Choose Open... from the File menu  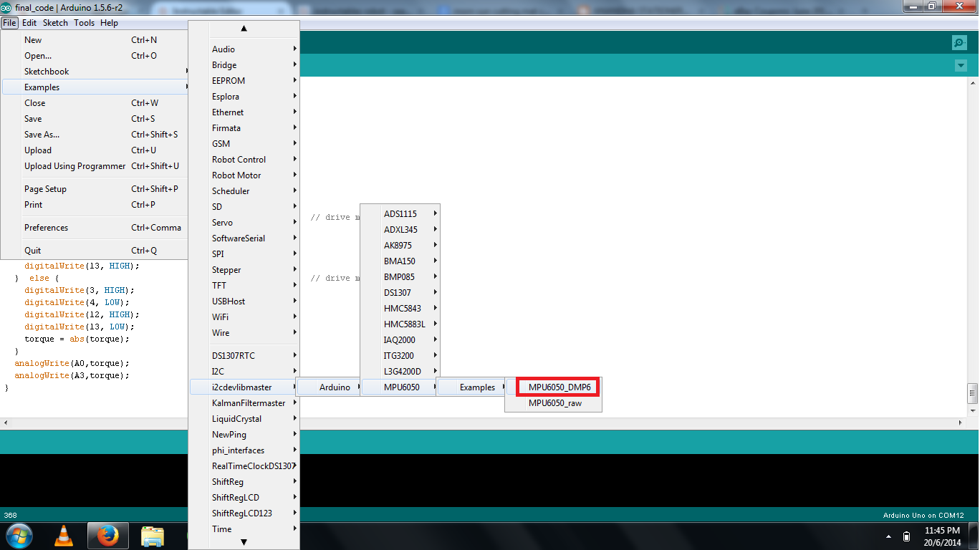tap(95, 56)
